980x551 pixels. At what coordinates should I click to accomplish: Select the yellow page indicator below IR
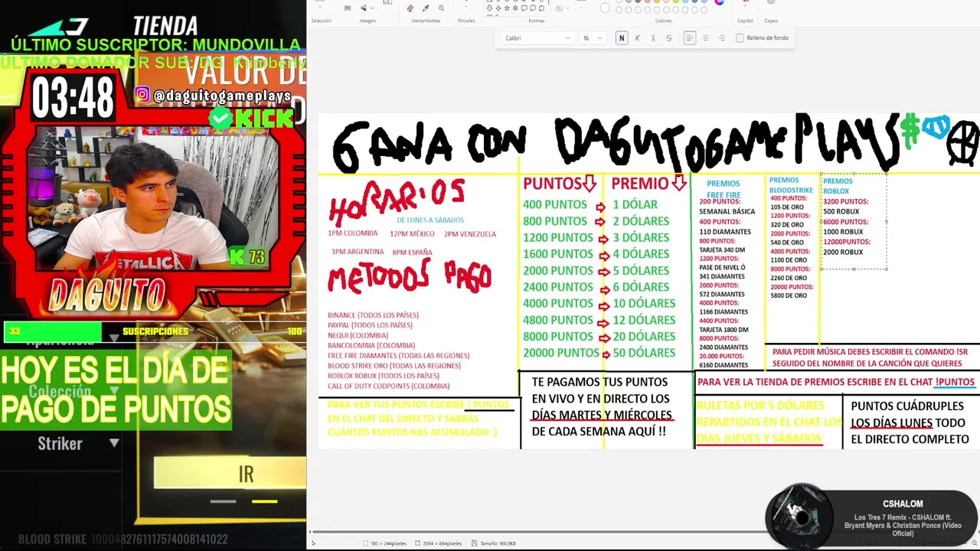click(x=265, y=501)
